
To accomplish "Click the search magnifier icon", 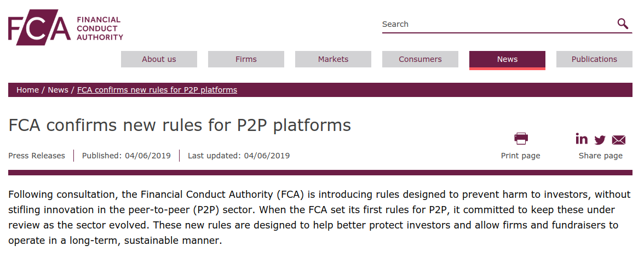I will click(x=623, y=24).
